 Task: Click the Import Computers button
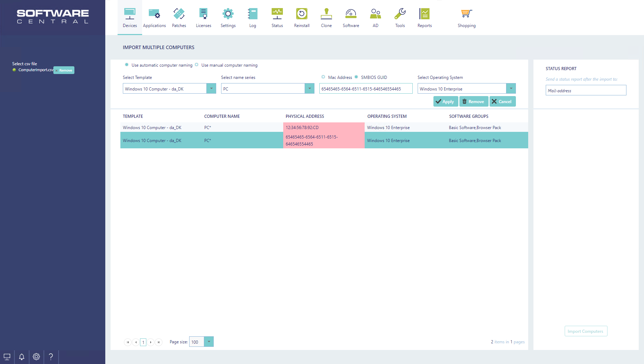pyautogui.click(x=585, y=331)
